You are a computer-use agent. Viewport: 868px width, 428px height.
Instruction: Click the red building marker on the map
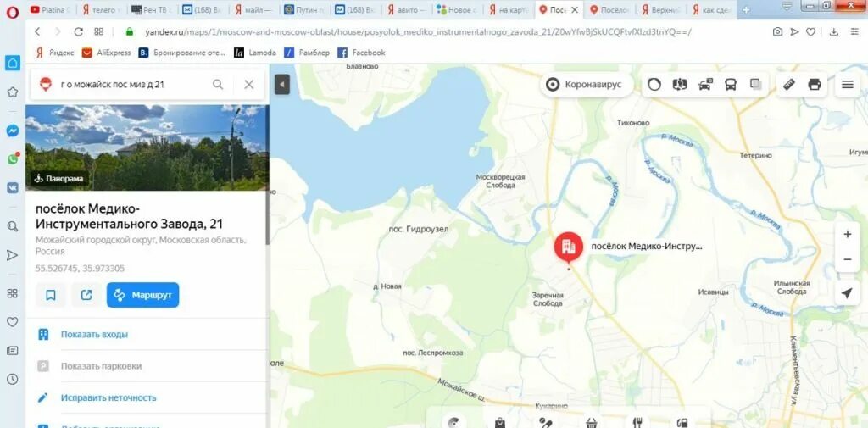click(x=569, y=247)
